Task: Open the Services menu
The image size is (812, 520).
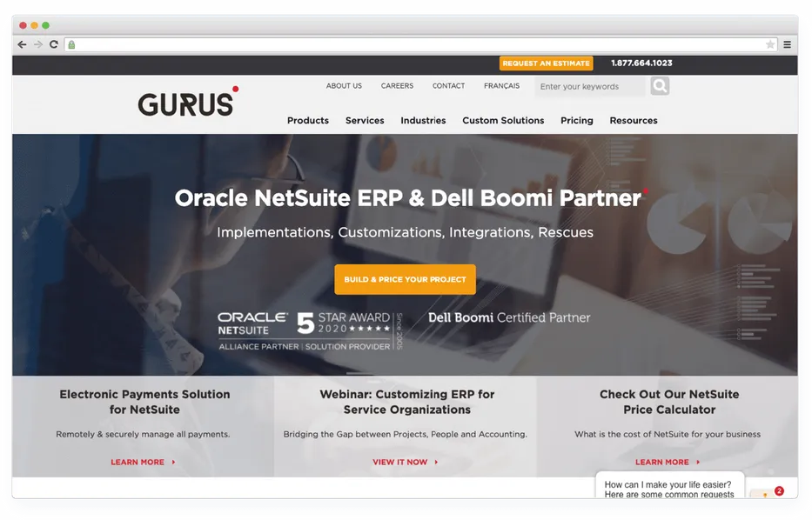Action: coord(365,121)
